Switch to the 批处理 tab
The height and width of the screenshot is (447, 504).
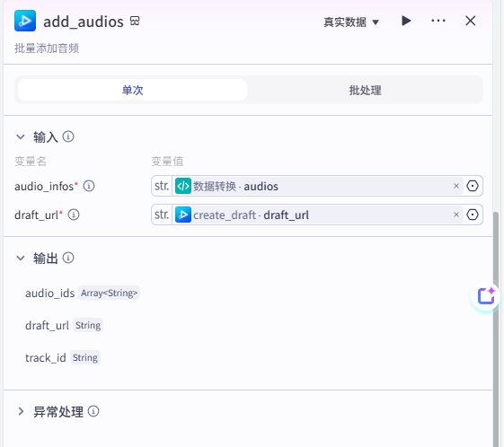[365, 90]
